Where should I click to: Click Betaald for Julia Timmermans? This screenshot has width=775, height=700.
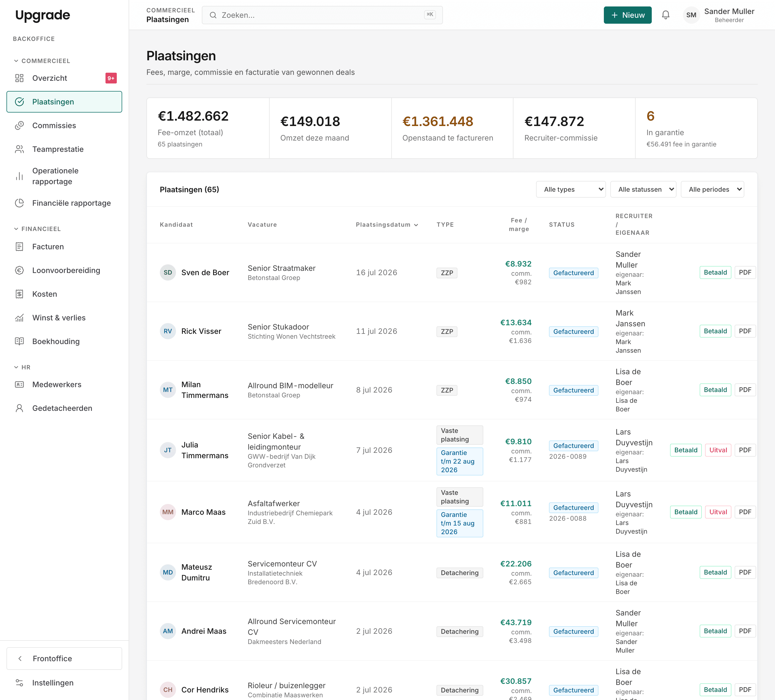685,450
